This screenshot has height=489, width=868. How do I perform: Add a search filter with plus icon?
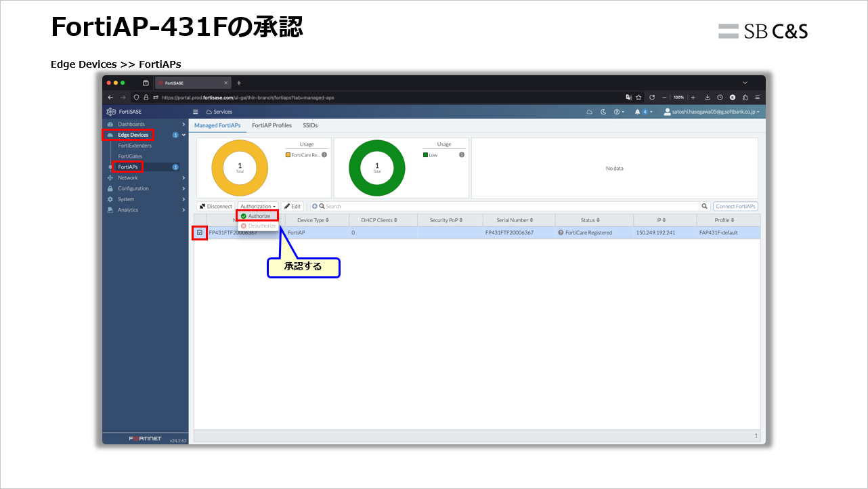(x=314, y=206)
